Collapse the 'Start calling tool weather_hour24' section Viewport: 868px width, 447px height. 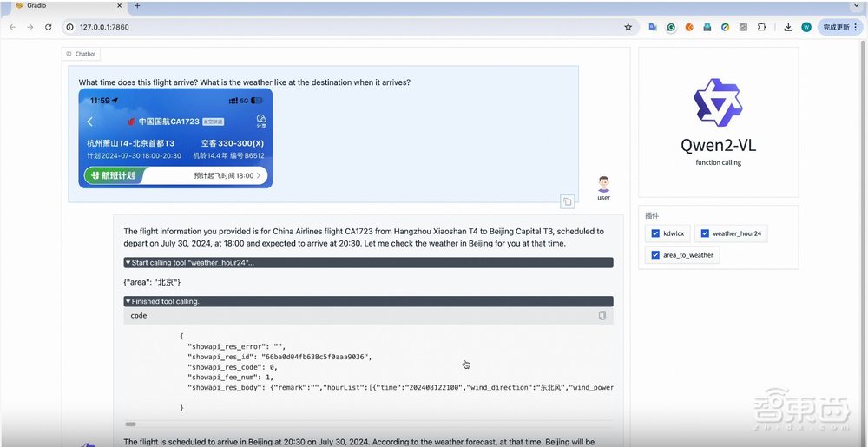[128, 262]
